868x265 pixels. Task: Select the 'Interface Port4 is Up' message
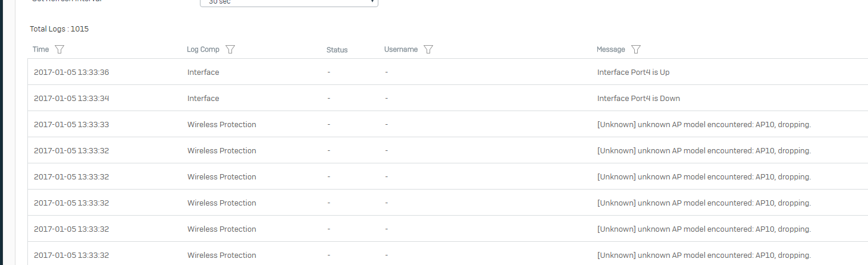[634, 72]
